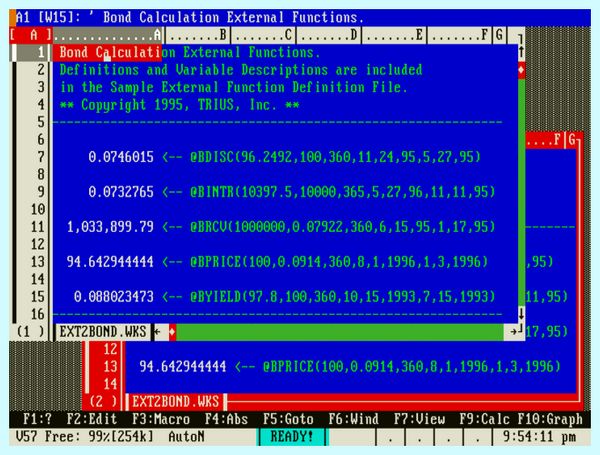This screenshot has height=455, width=600.
Task: Select cell with value 0.088023473
Action: click(x=114, y=297)
